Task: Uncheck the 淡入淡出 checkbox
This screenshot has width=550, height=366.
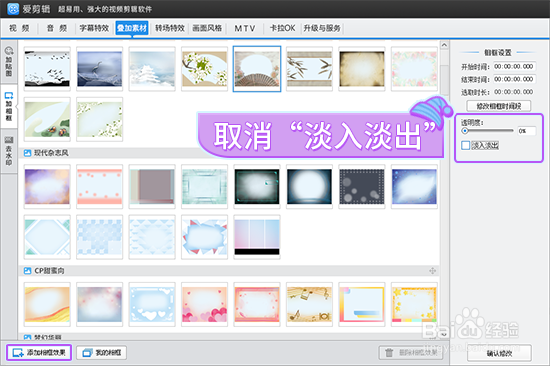Action: pos(465,145)
